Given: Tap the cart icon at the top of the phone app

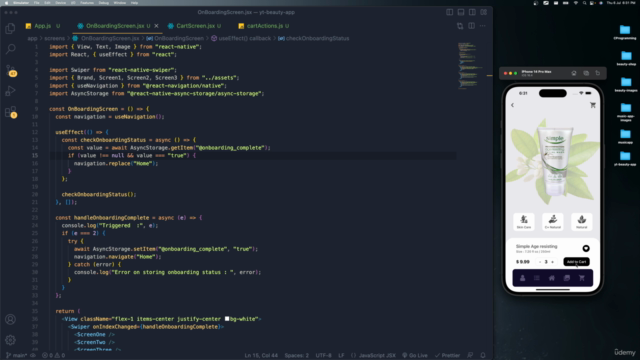Looking at the screenshot, I should tap(593, 105).
